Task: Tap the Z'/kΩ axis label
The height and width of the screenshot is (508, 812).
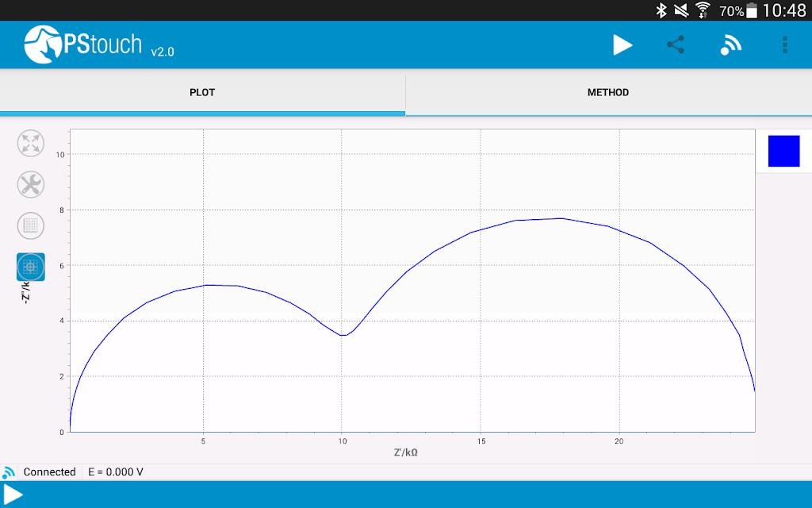Action: (405, 452)
